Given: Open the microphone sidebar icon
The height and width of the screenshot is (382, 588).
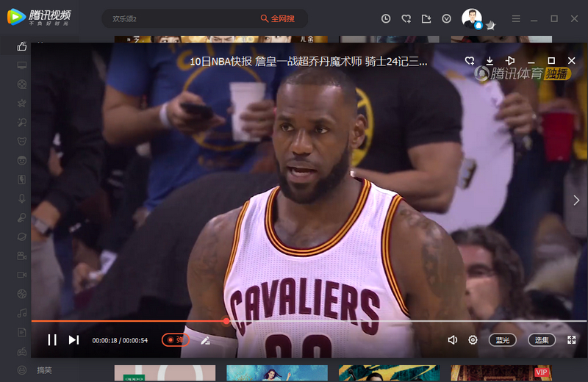Looking at the screenshot, I should (x=22, y=198).
